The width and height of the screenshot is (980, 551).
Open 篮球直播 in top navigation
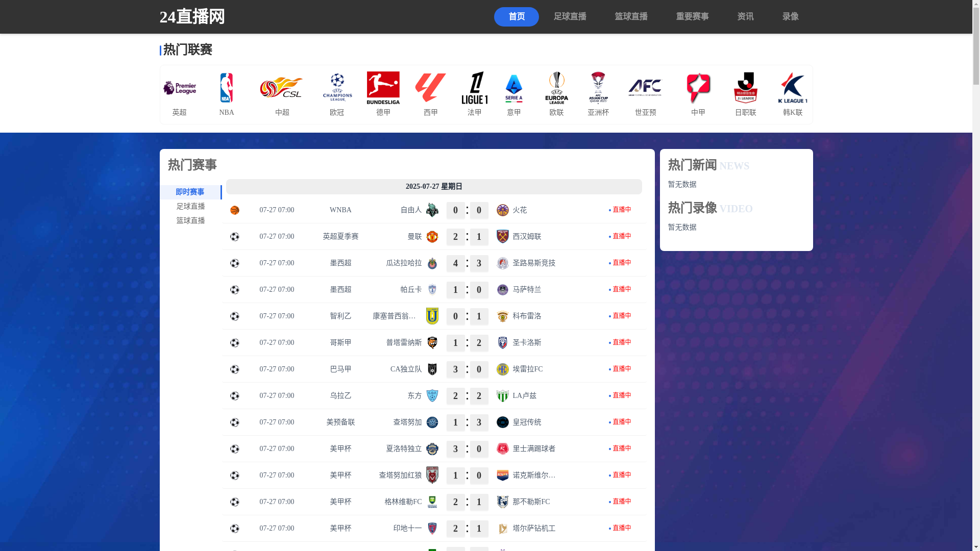(x=631, y=17)
